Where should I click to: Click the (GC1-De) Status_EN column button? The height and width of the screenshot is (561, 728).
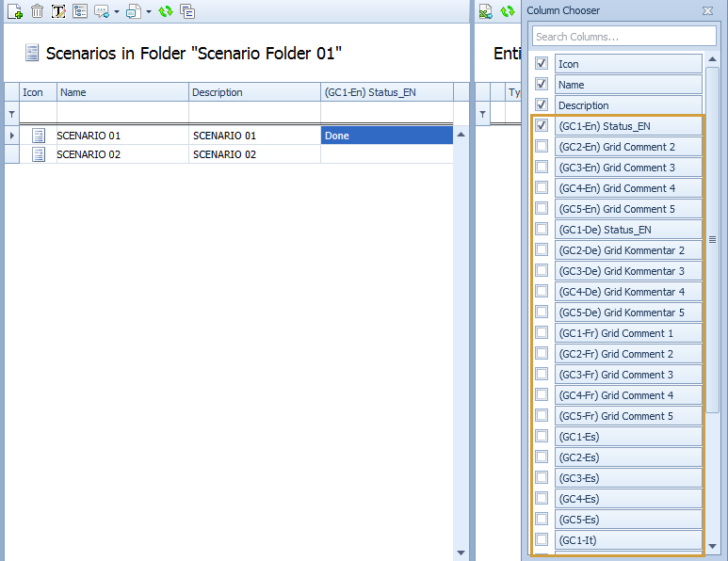tap(628, 230)
